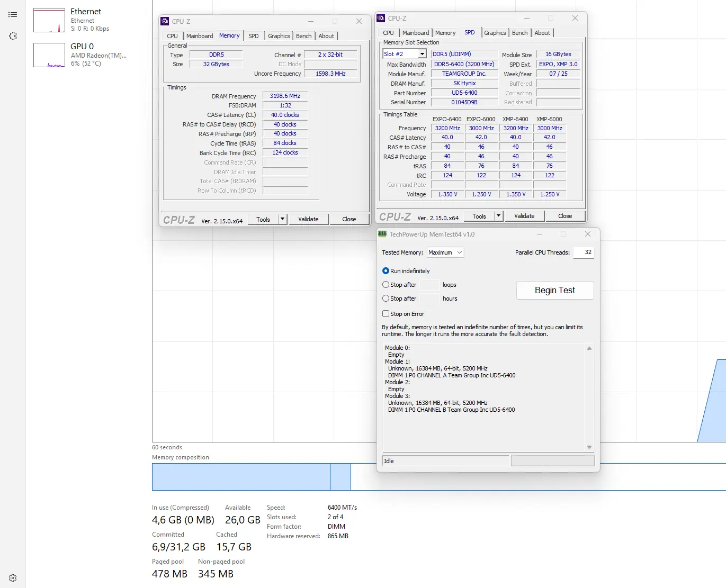Image resolution: width=726 pixels, height=588 pixels.
Task: Click CPU-Z logo icon in Memory window title bar
Action: (165, 21)
